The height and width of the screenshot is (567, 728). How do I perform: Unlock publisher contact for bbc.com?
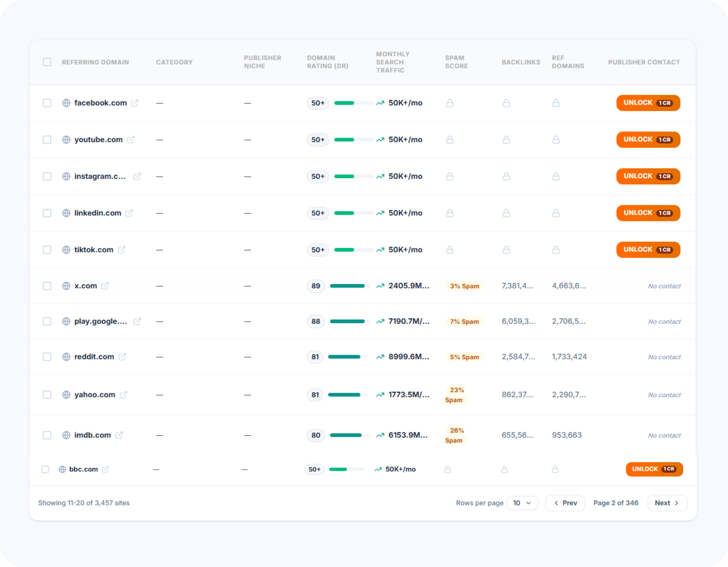654,469
